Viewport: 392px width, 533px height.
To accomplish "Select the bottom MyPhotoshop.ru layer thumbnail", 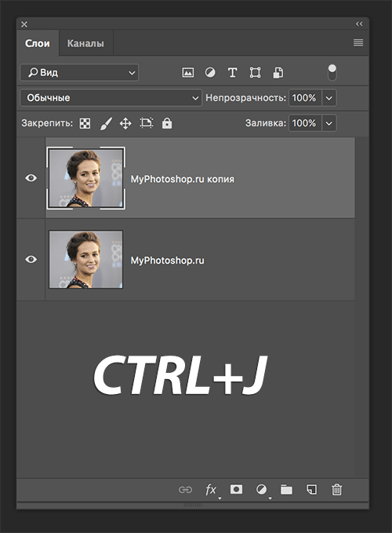I will [x=86, y=259].
